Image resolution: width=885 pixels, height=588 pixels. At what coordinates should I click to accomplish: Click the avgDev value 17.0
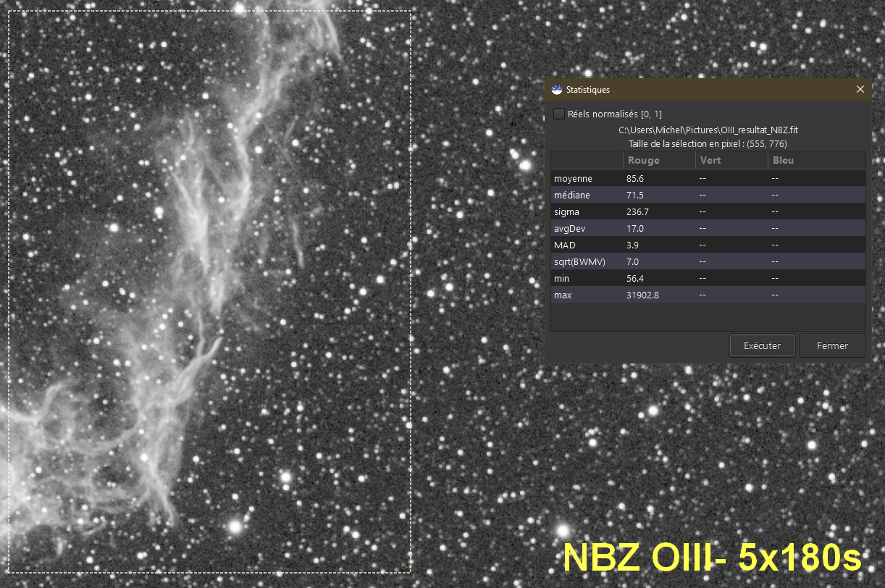point(635,228)
